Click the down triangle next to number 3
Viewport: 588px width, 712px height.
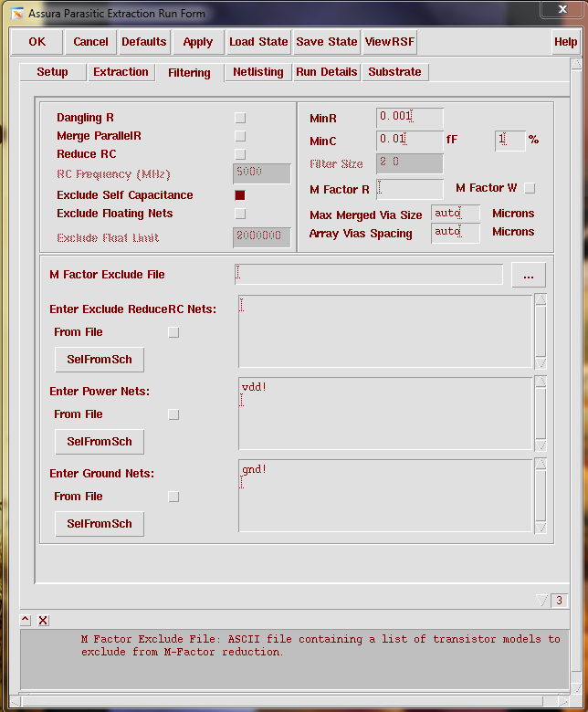(542, 601)
